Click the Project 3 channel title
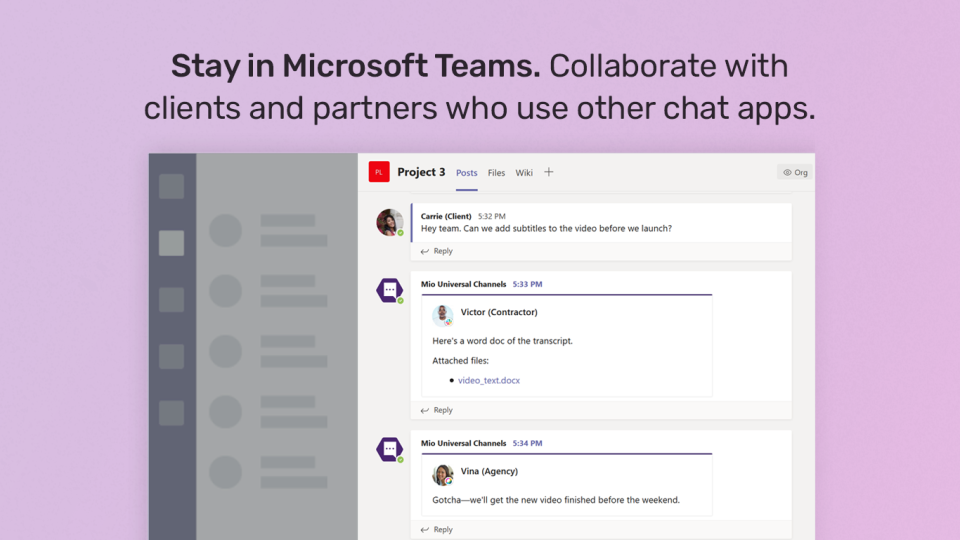The width and height of the screenshot is (960, 540). pyautogui.click(x=421, y=172)
